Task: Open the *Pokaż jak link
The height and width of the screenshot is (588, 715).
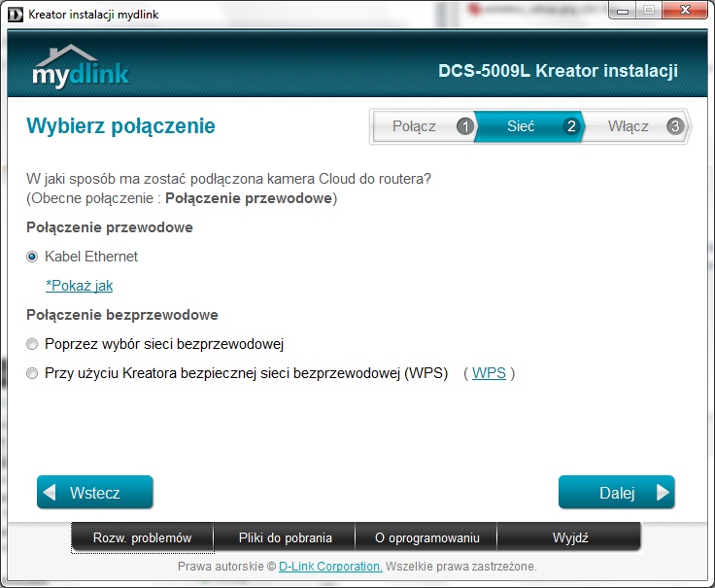Action: click(x=80, y=286)
